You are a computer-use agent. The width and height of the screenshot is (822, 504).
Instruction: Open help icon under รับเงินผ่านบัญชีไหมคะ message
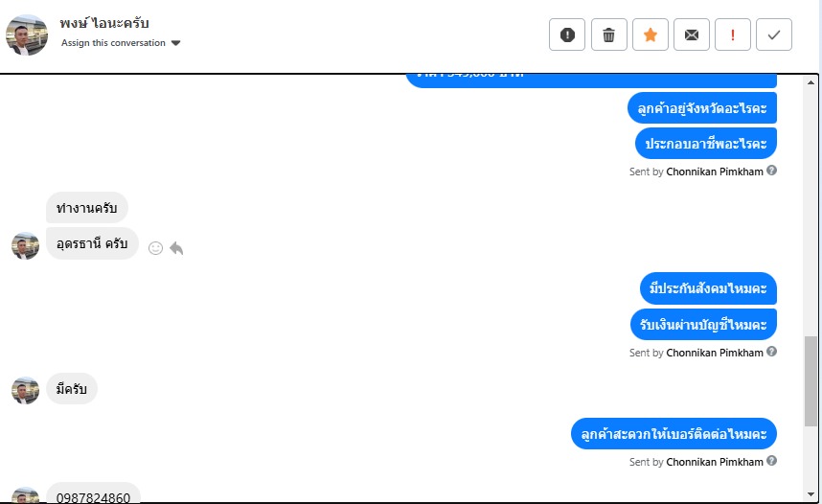(771, 352)
